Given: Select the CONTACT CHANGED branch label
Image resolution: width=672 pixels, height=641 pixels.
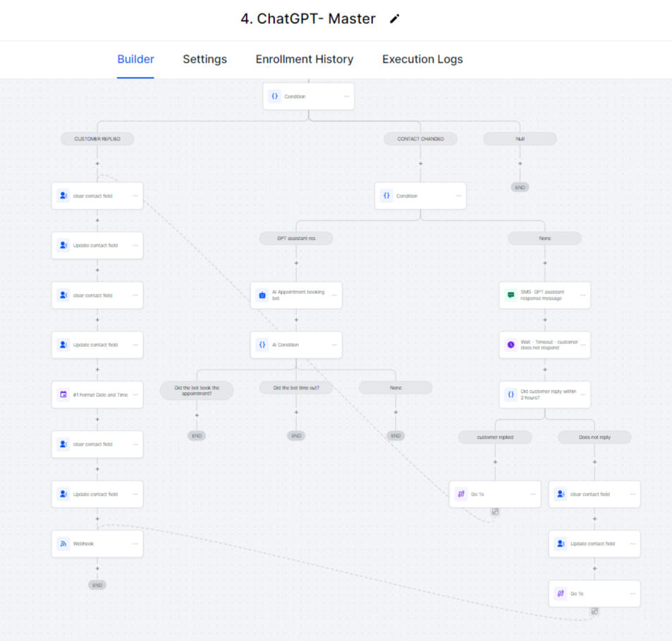Looking at the screenshot, I should (420, 139).
